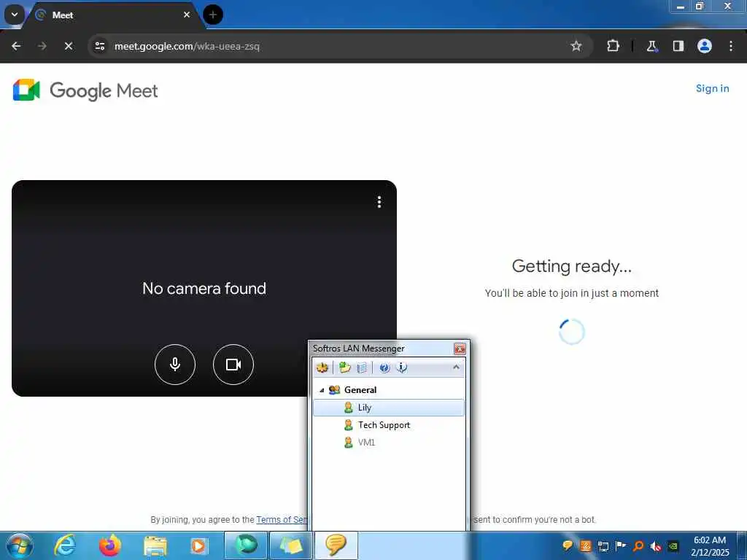This screenshot has height=560, width=747.
Task: Click the Sign in link
Action: click(x=712, y=88)
